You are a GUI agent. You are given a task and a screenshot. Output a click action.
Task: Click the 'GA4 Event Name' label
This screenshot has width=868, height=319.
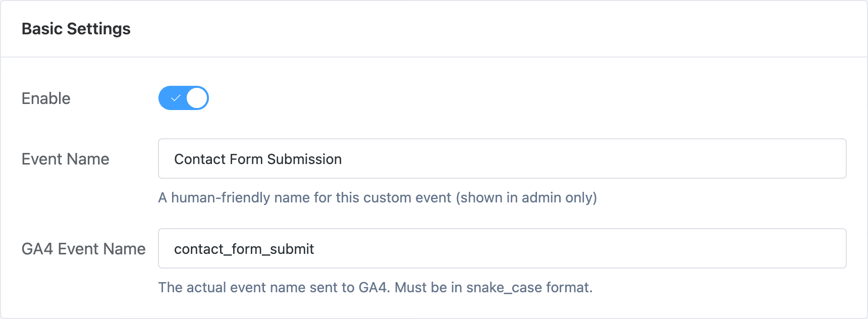(x=83, y=248)
